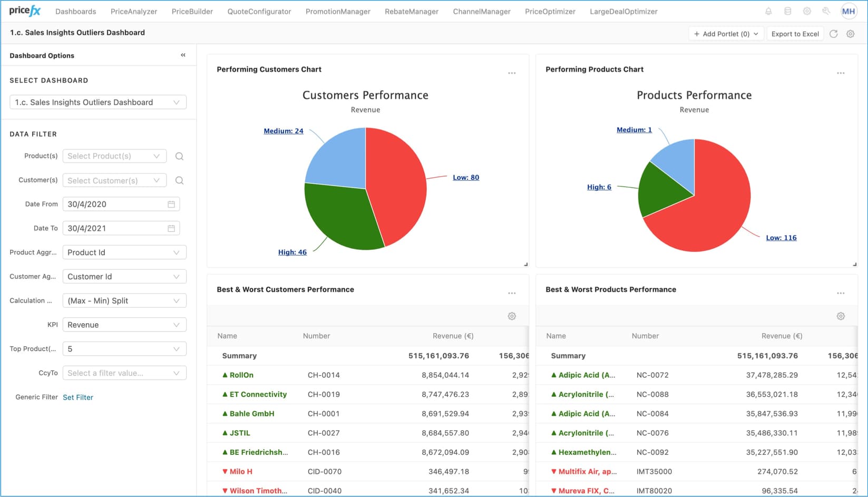The height and width of the screenshot is (497, 868).
Task: Open calendar picker for Date From
Action: [171, 204]
